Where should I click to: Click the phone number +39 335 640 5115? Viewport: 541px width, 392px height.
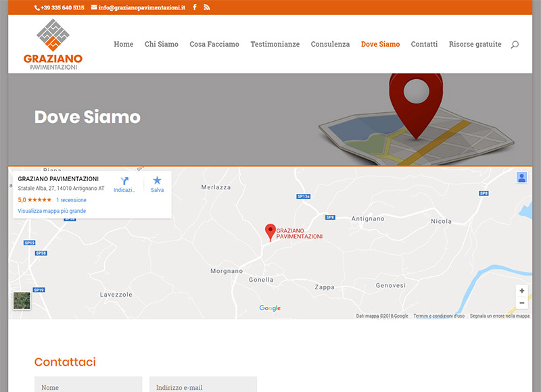(60, 7)
